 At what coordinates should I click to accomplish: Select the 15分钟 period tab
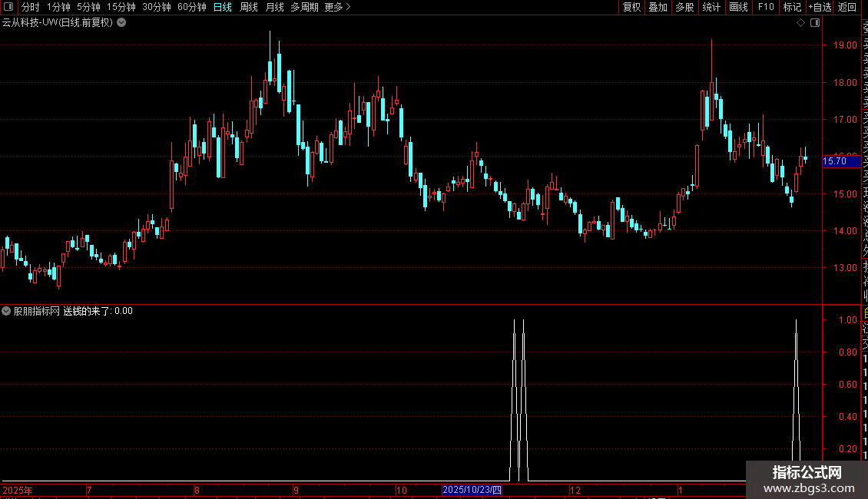121,7
